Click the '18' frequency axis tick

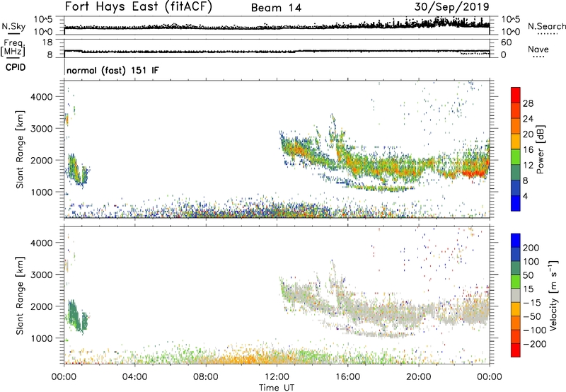coord(47,42)
